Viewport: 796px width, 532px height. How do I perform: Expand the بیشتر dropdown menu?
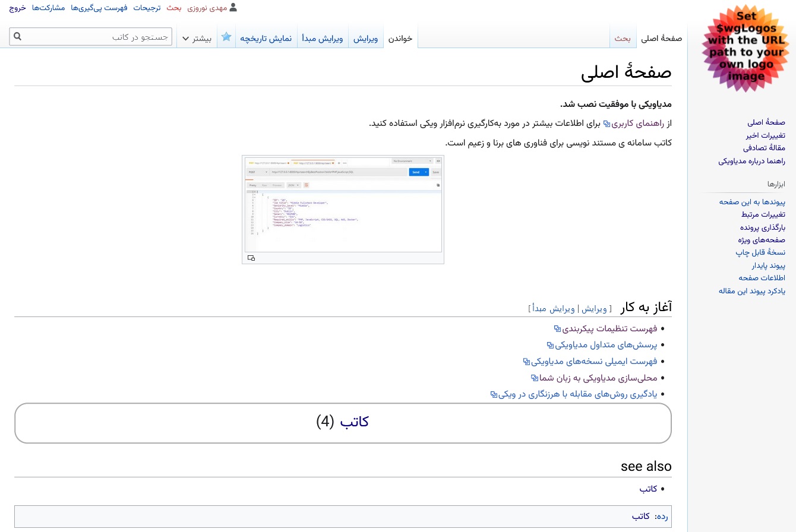click(197, 39)
